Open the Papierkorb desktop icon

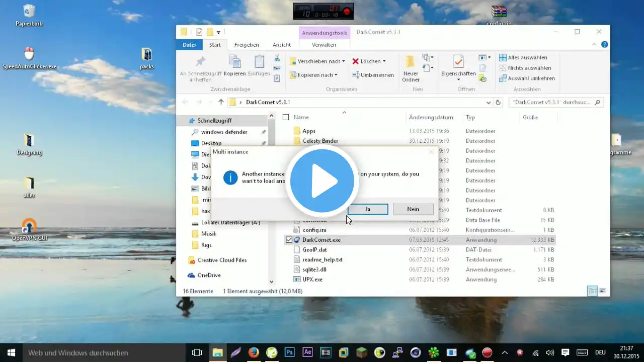(x=29, y=11)
